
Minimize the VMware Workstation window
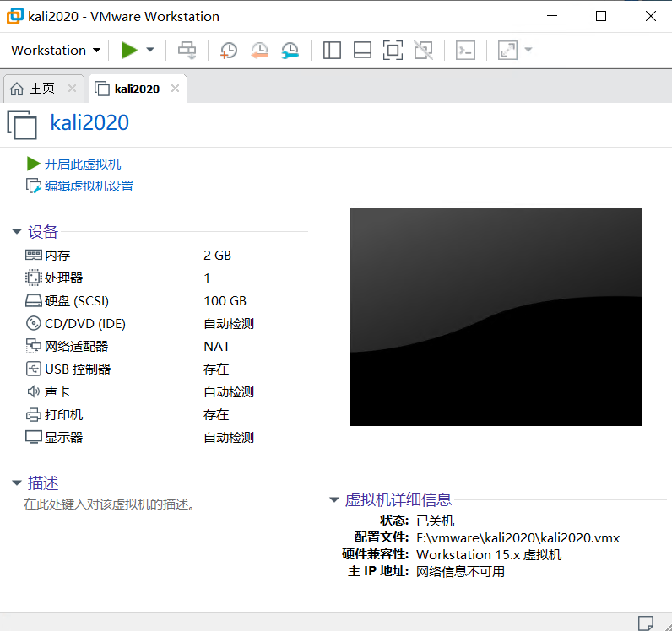552,16
